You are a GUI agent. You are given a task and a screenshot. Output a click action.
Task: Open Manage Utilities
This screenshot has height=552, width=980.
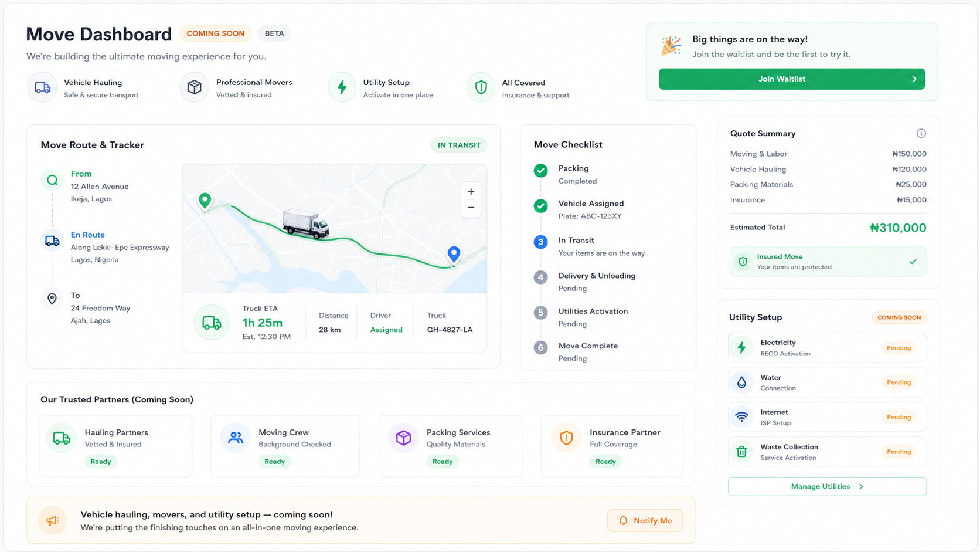827,486
